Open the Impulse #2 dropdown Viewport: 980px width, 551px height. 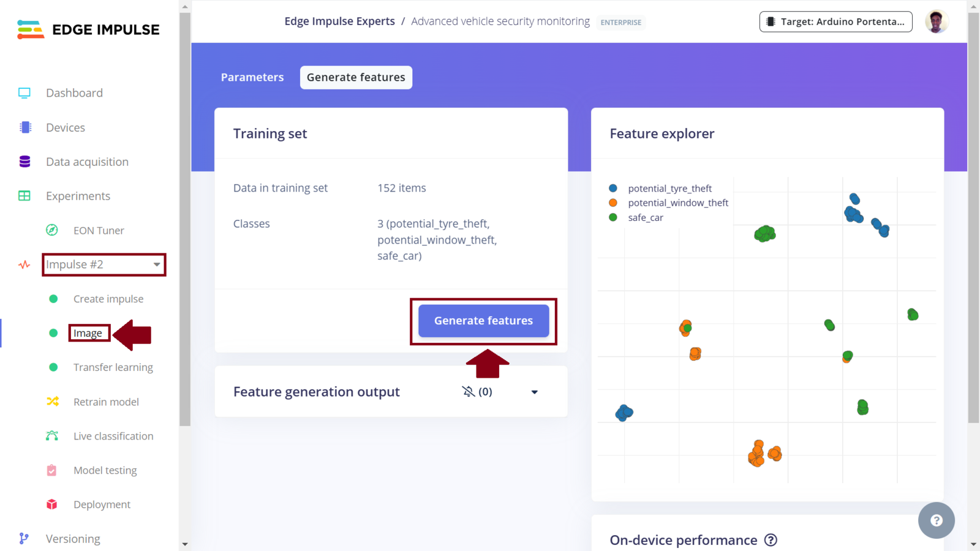click(x=104, y=264)
